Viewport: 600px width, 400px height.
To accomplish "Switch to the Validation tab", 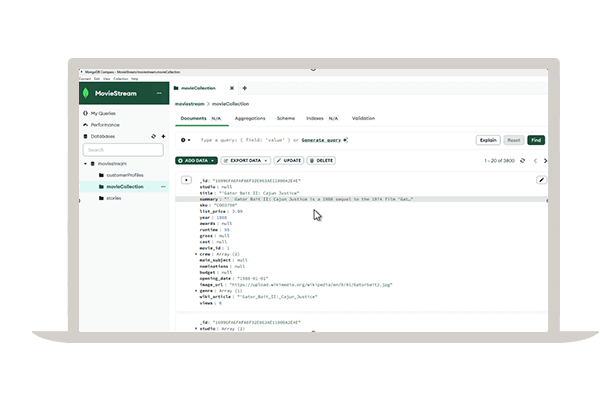I will (363, 119).
